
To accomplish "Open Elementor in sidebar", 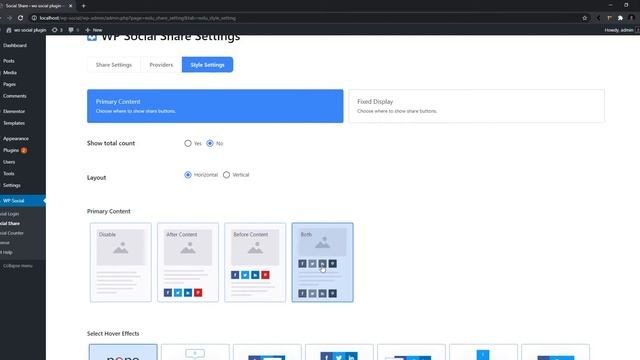I will [14, 111].
